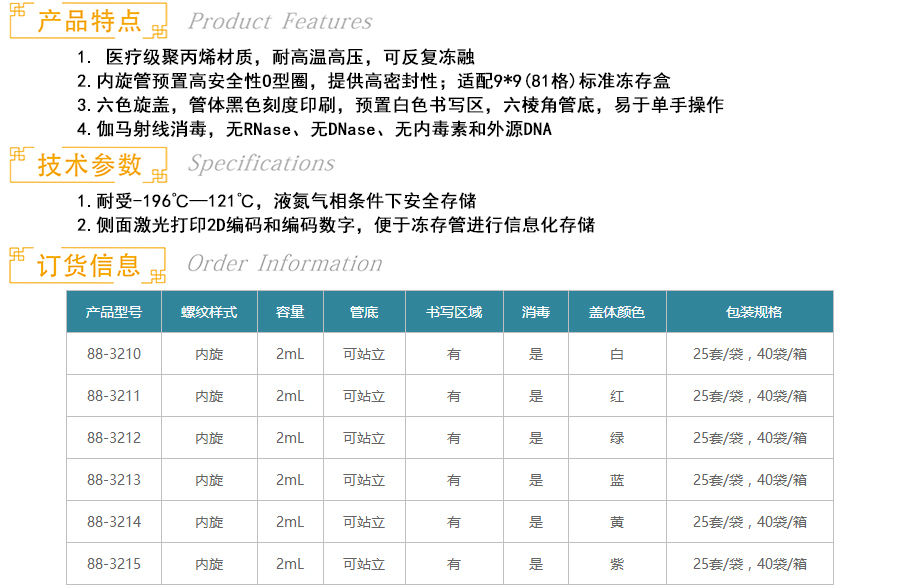
Task: Select product model 88-3210 cell
Action: click(114, 354)
